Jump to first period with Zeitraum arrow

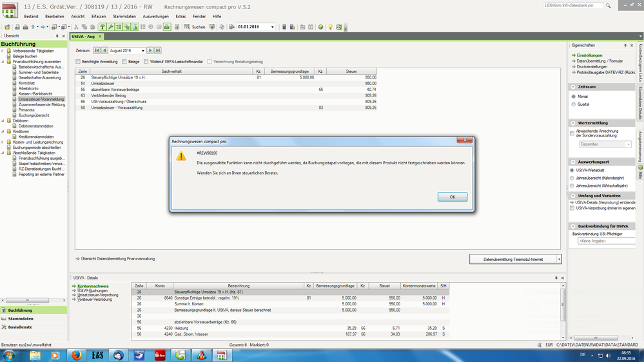tap(97, 50)
